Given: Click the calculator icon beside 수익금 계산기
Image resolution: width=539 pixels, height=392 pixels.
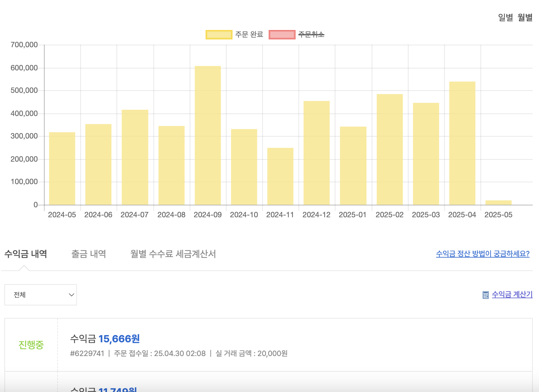Looking at the screenshot, I should pyautogui.click(x=486, y=295).
